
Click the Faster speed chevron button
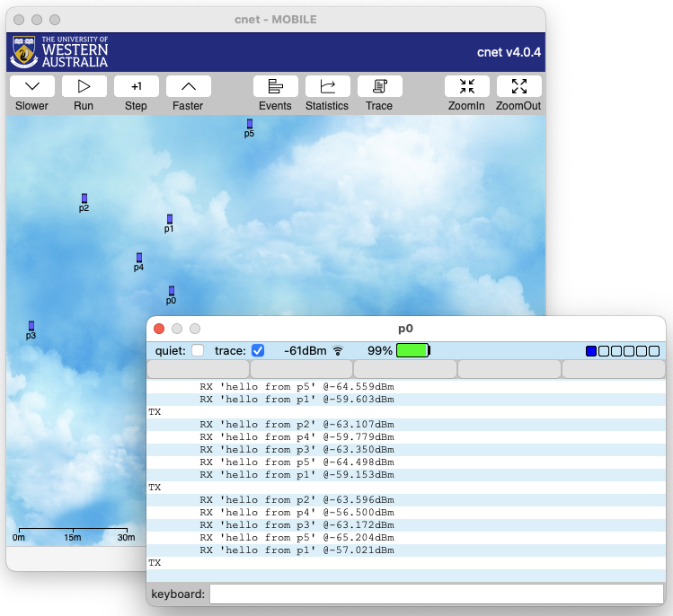pos(189,86)
